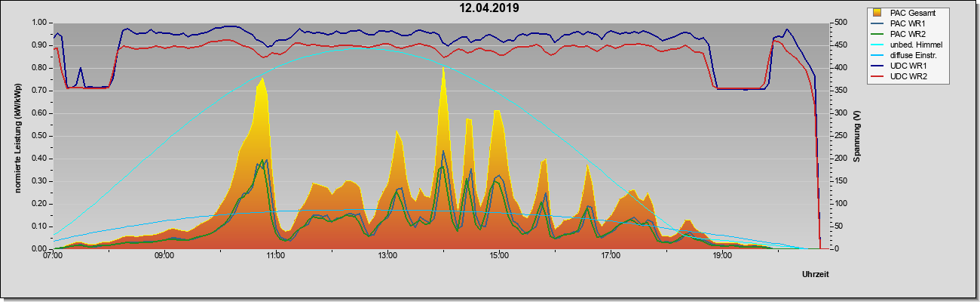The width and height of the screenshot is (980, 302).
Task: Click the 15:00 time axis label
Action: [499, 256]
